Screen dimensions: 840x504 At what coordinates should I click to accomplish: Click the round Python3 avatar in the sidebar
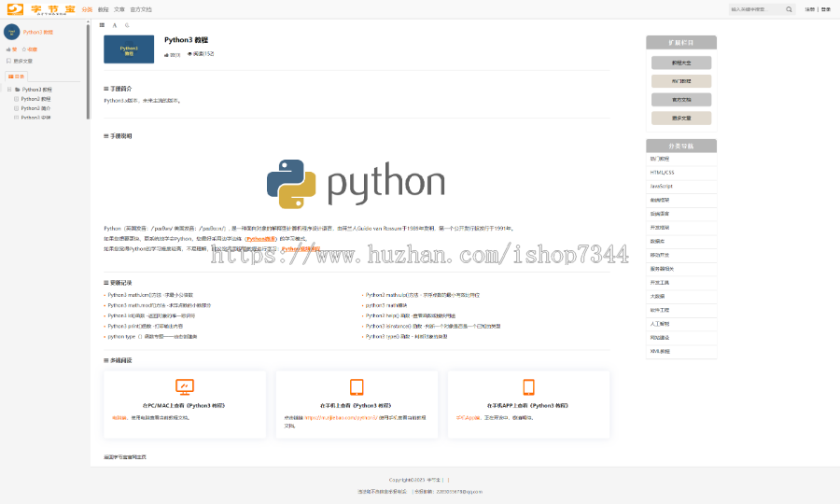pyautogui.click(x=12, y=32)
